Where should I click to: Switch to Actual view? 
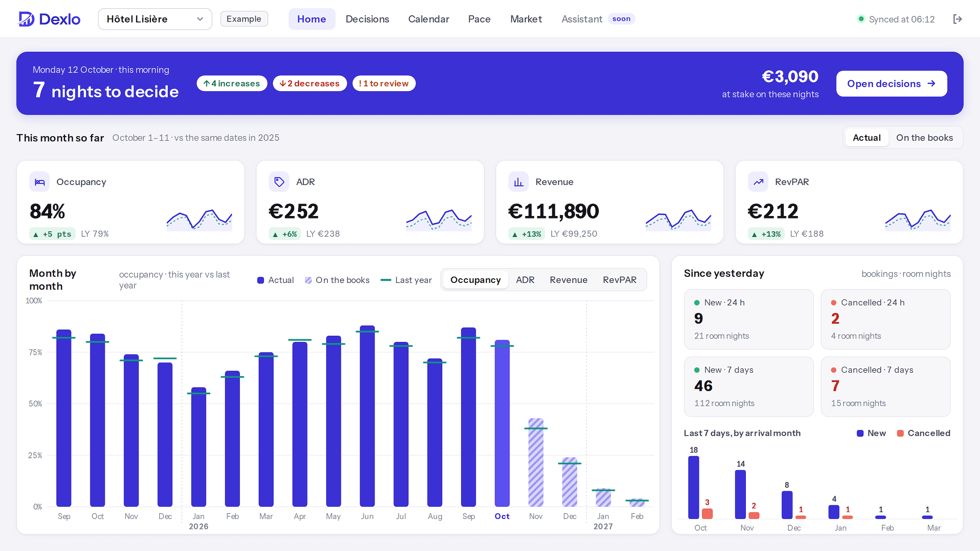(x=867, y=138)
